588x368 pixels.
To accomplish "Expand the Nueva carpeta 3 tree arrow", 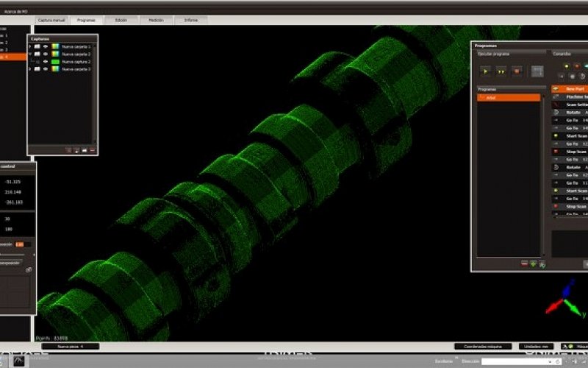I will pos(30,69).
